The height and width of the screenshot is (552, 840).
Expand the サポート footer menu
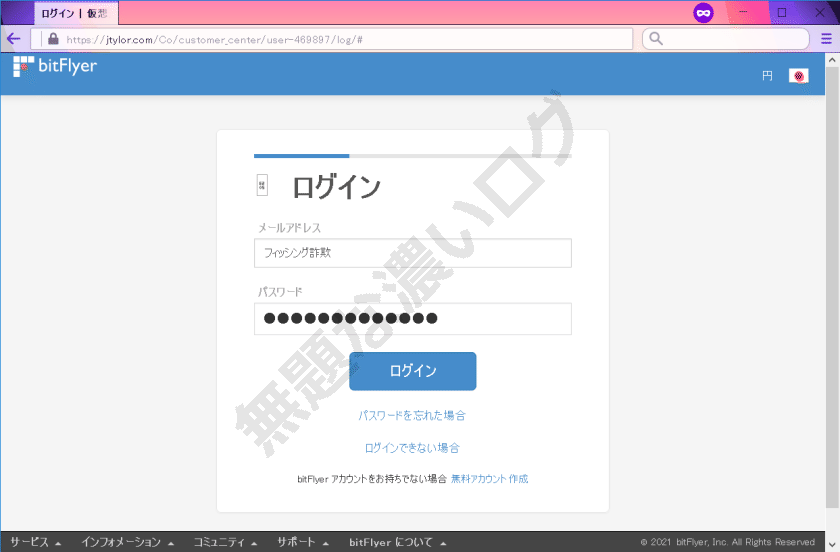pyautogui.click(x=303, y=542)
